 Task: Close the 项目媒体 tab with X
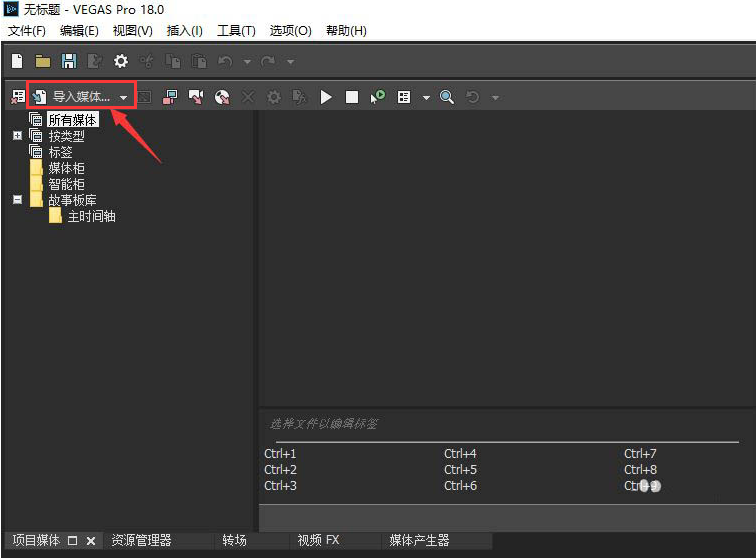91,541
